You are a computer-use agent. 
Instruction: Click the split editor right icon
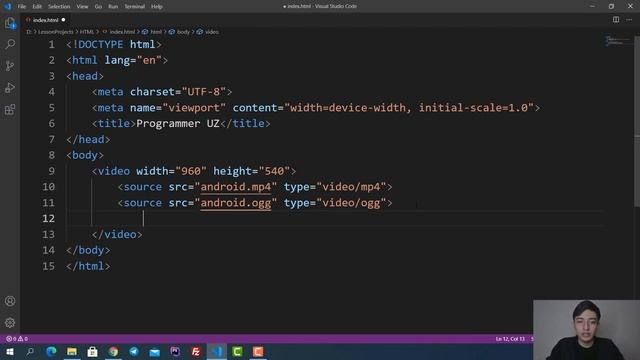[616, 20]
